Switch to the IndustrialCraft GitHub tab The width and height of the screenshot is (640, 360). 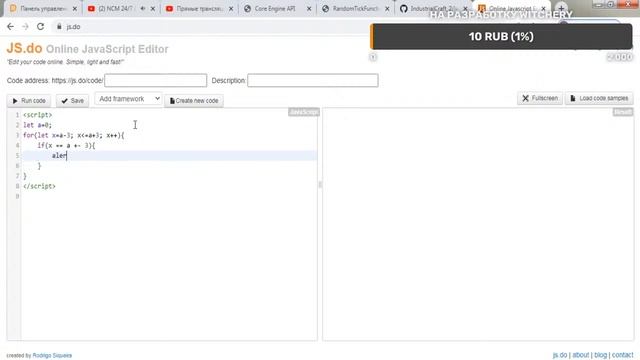432,9
